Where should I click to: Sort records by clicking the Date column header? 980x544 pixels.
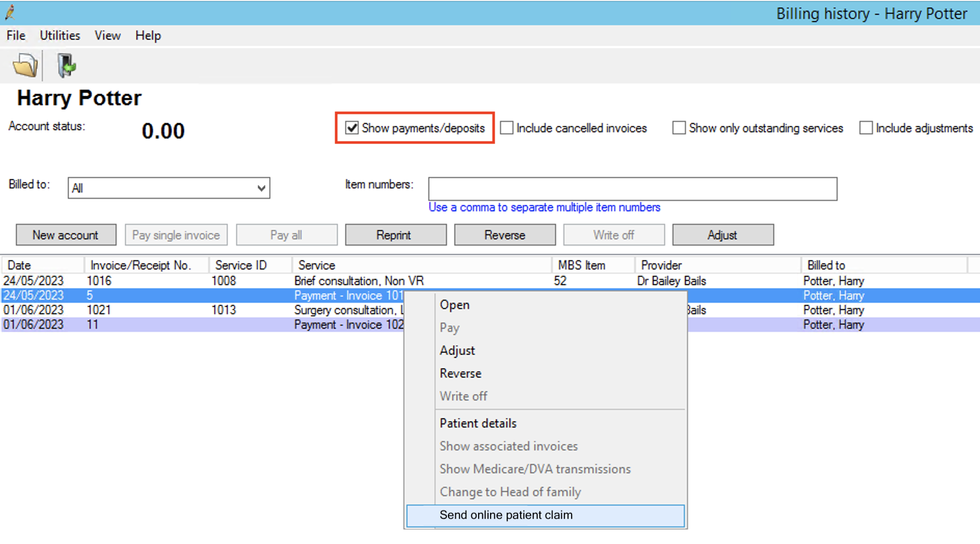click(x=19, y=265)
